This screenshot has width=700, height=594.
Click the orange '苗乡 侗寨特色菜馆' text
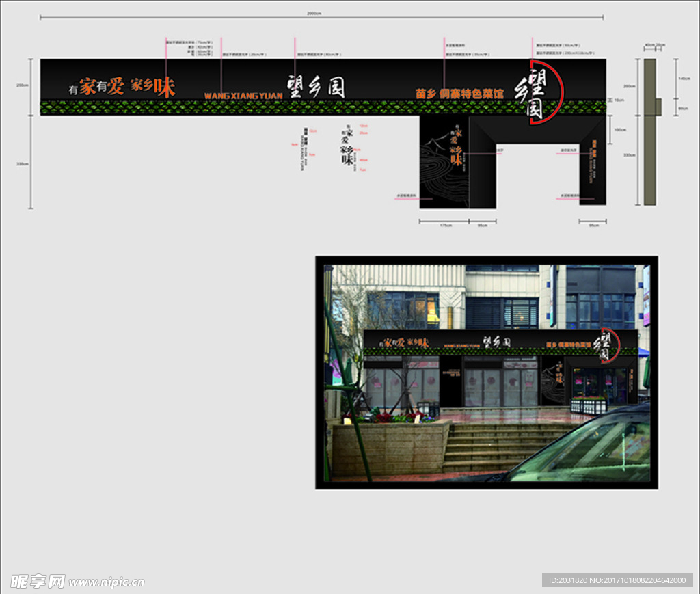pos(459,93)
